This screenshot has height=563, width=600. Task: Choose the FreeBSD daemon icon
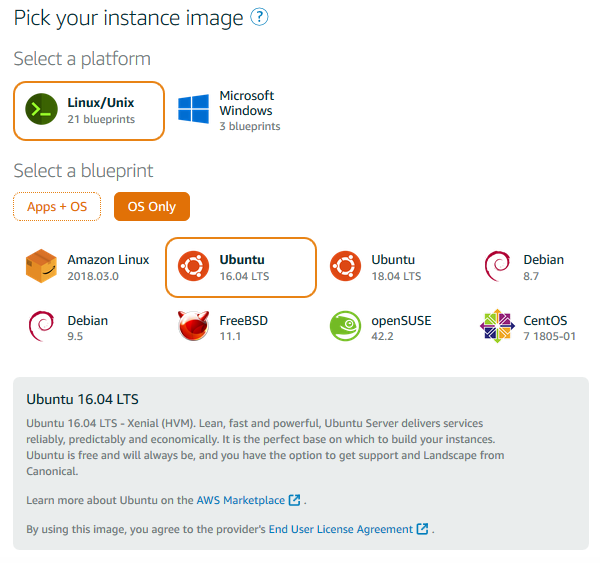click(x=194, y=326)
